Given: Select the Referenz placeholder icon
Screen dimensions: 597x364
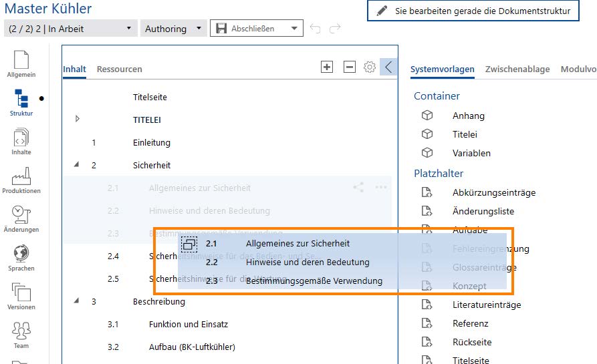Looking at the screenshot, I should pos(427,323).
